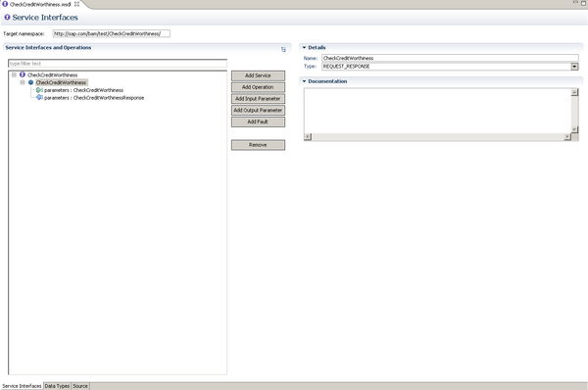Collapse the Details section

(x=304, y=48)
